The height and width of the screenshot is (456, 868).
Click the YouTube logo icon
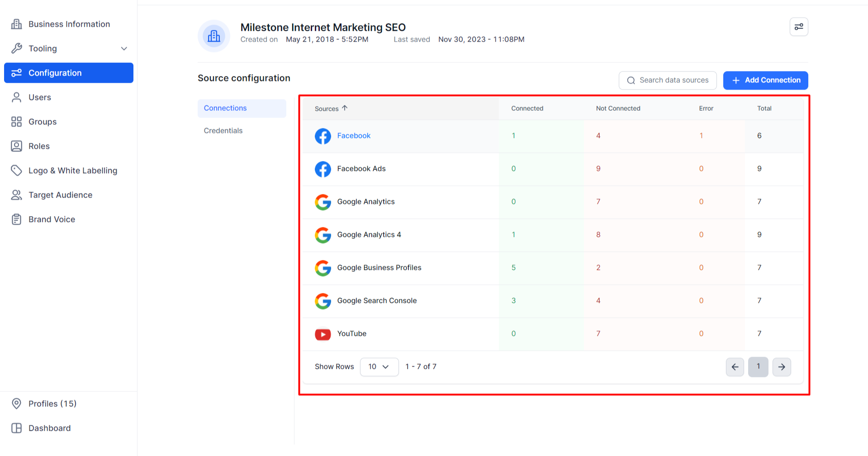(323, 334)
